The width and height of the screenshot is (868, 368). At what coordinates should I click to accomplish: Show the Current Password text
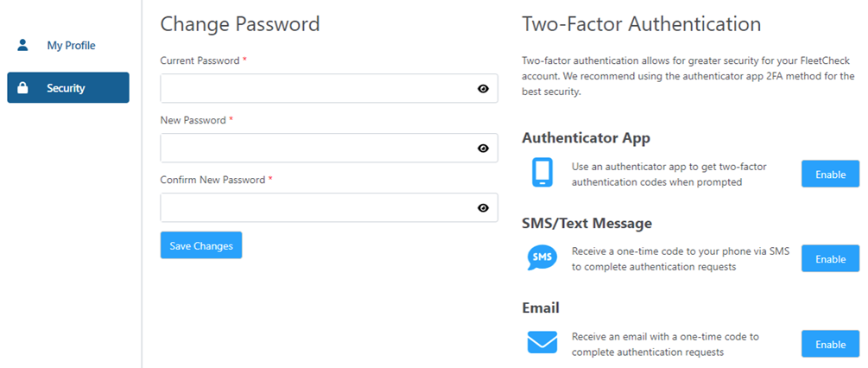pos(483,88)
